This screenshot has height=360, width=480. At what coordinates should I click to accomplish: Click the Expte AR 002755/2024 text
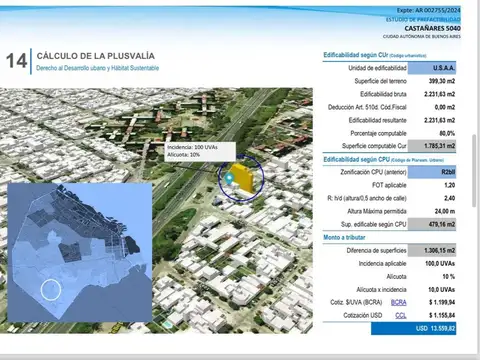point(428,10)
